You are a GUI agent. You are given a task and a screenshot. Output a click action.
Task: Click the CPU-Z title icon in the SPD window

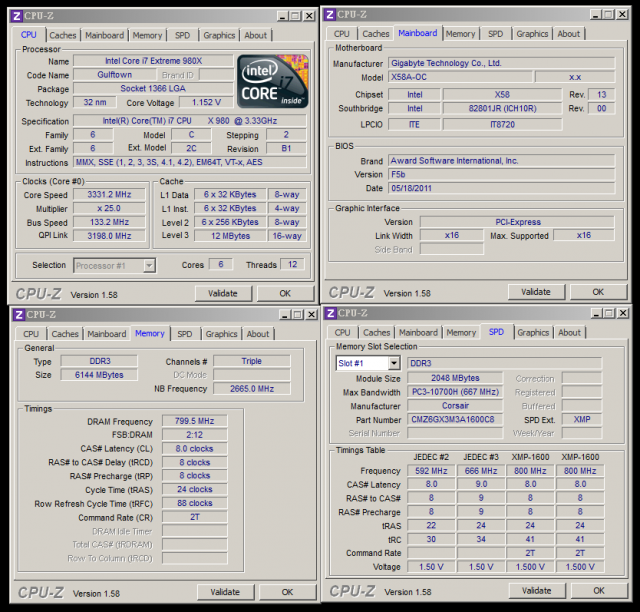click(x=331, y=313)
